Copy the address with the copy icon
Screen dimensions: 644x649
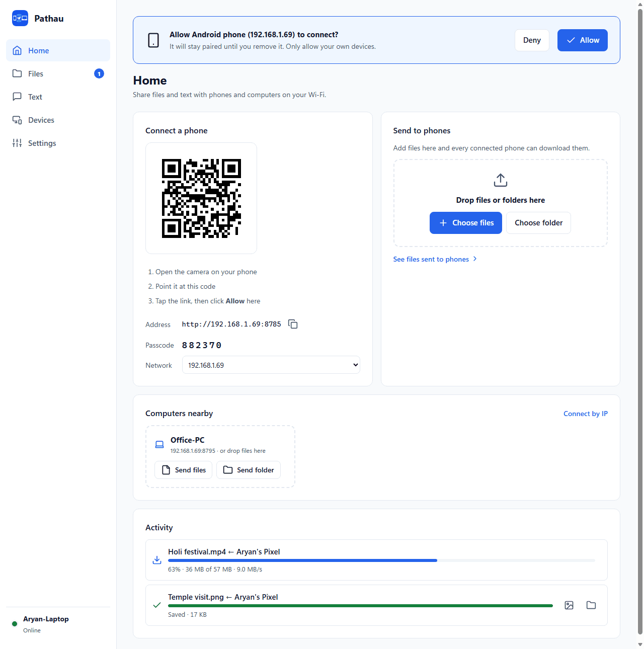[x=293, y=324]
